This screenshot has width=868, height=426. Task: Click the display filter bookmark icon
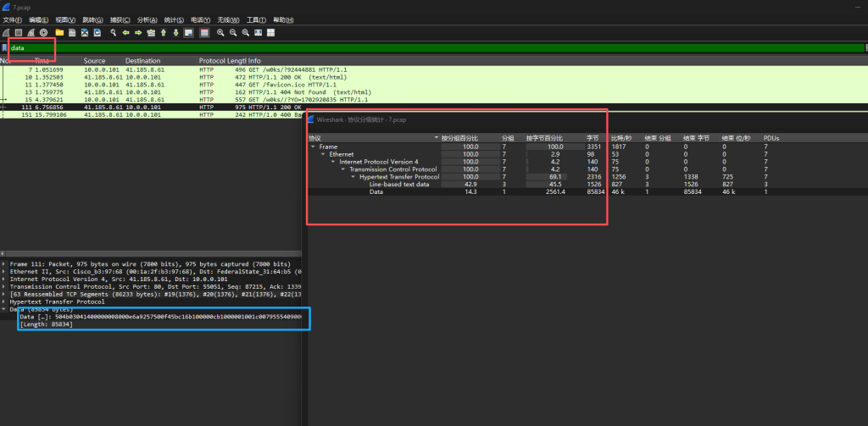pos(4,47)
